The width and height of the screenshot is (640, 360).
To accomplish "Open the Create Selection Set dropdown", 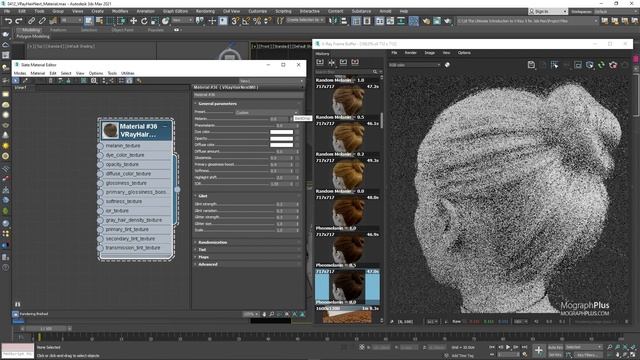I will point(305,20).
